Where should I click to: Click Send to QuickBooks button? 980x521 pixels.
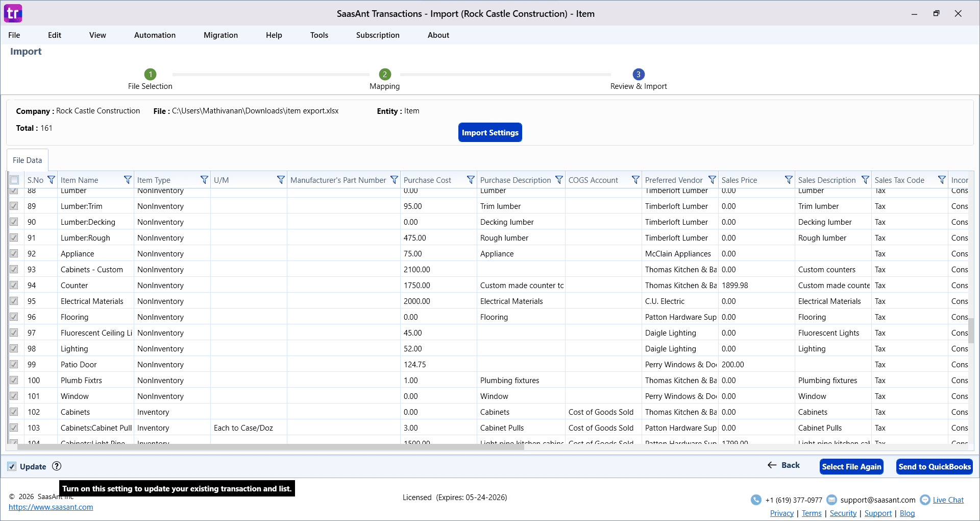[935, 466]
